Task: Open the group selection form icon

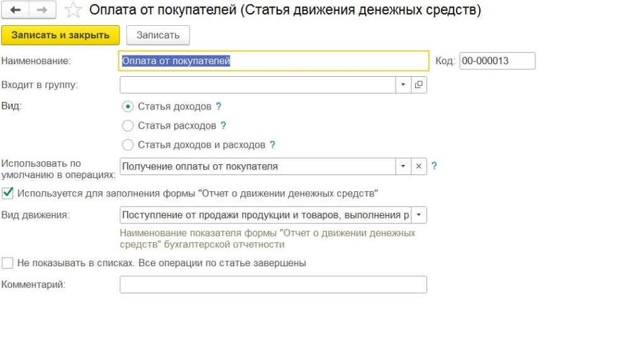Action: pos(419,85)
